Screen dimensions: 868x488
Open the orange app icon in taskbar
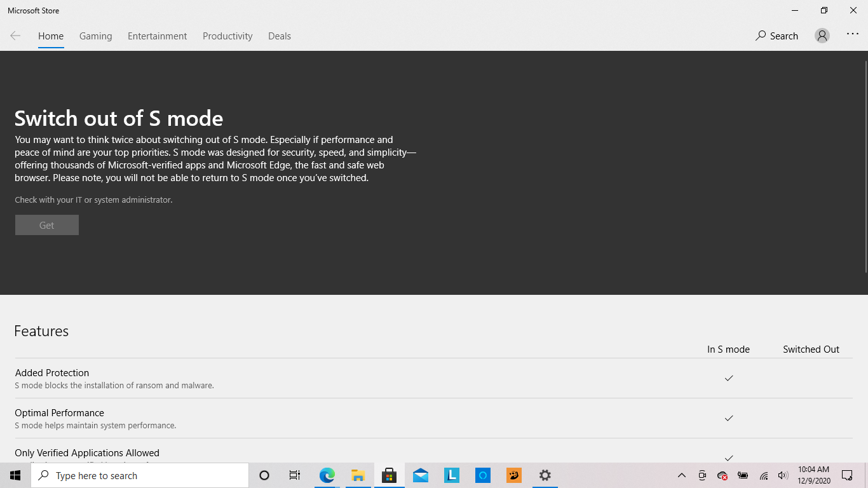514,475
